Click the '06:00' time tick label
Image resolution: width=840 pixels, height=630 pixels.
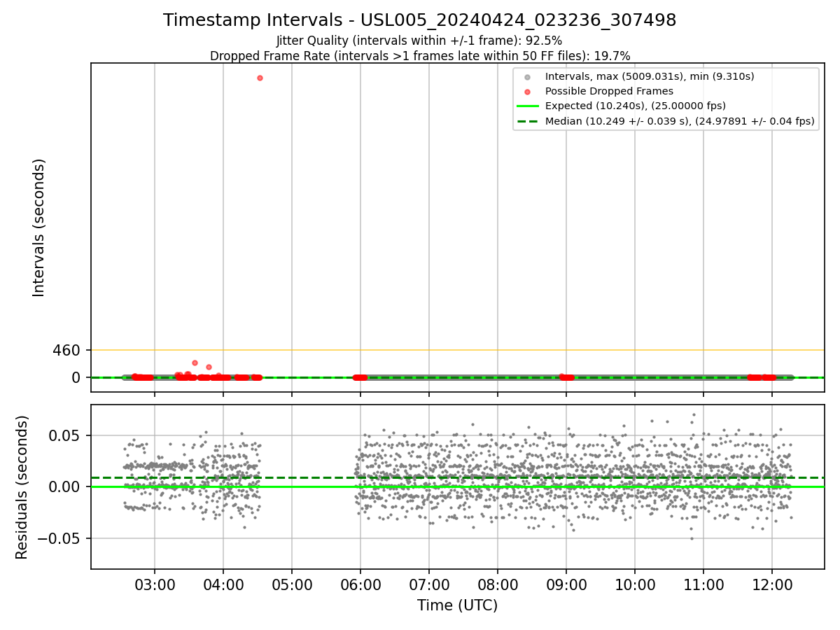point(360,584)
